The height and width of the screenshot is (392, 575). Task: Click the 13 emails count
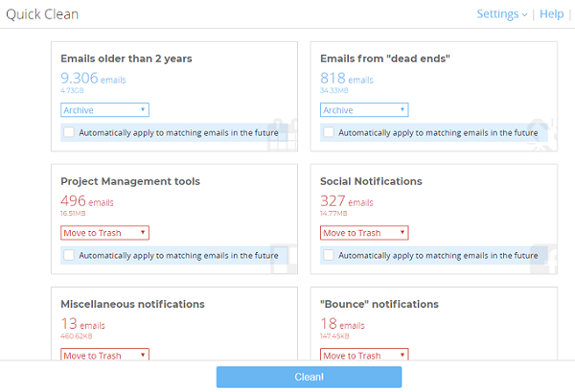pos(81,324)
